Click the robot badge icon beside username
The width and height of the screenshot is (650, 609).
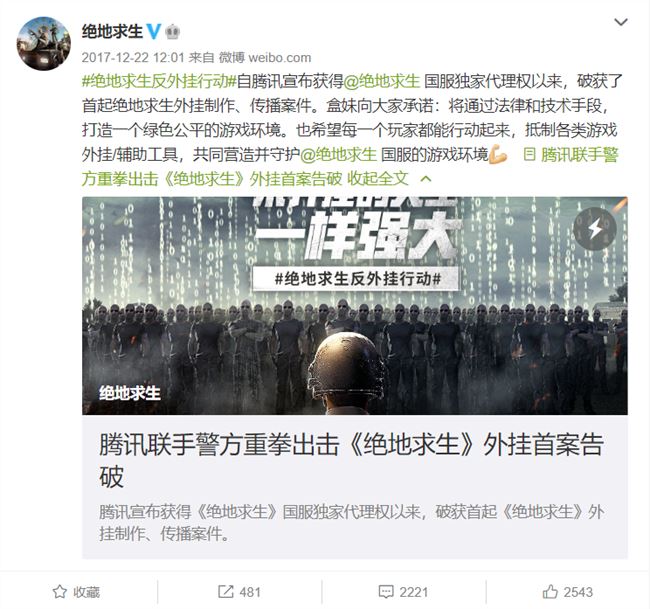coord(172,32)
